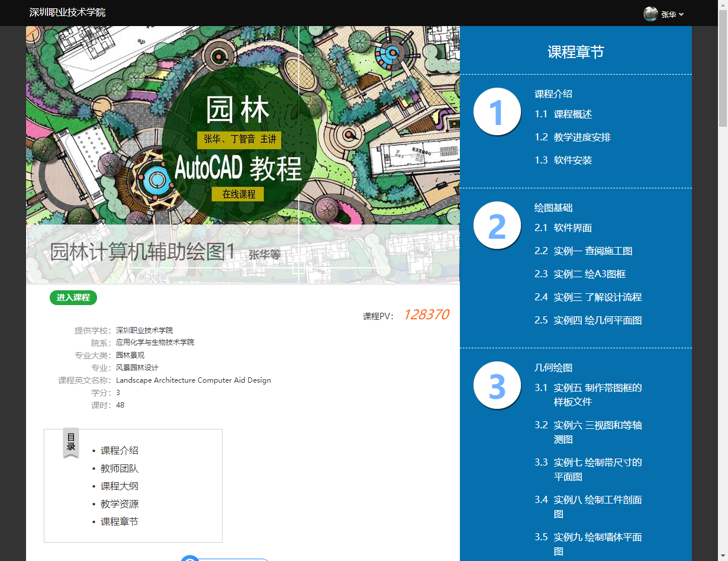The image size is (728, 561).
Task: Click the user avatar picture for 张华
Action: pyautogui.click(x=650, y=14)
